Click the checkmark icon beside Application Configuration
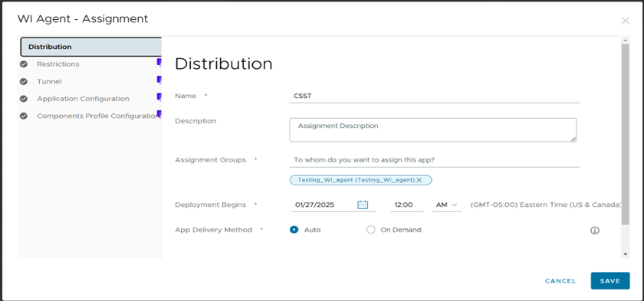 (24, 99)
